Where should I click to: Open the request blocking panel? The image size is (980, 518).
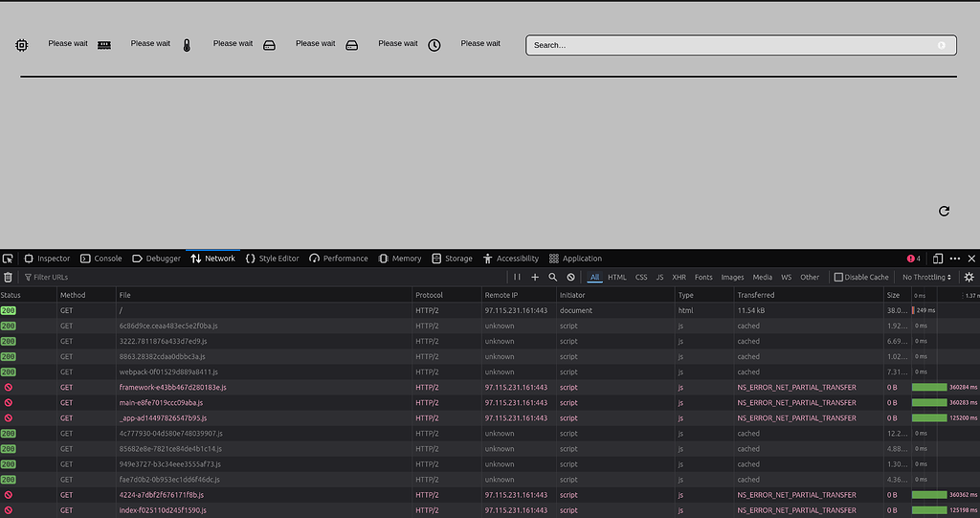(570, 277)
